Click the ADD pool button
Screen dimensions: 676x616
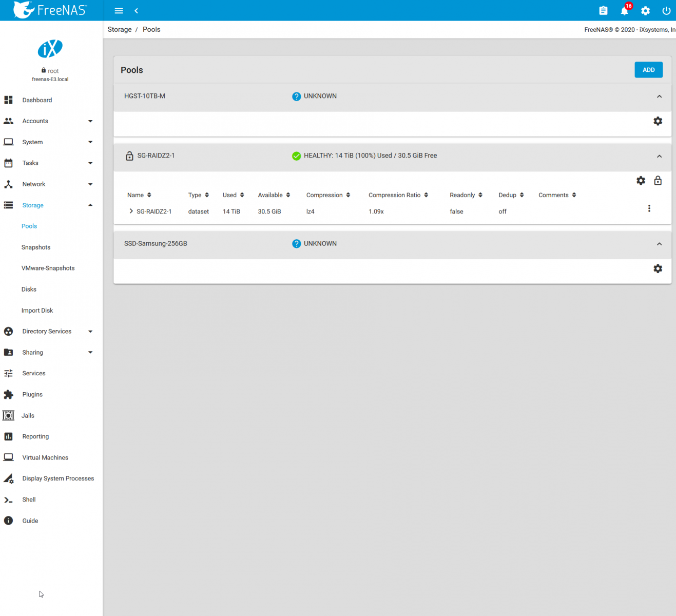pos(648,70)
